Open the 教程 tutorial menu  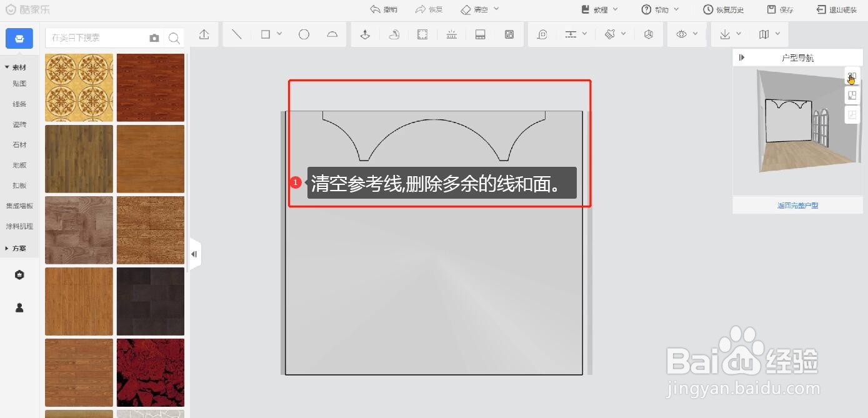599,9
